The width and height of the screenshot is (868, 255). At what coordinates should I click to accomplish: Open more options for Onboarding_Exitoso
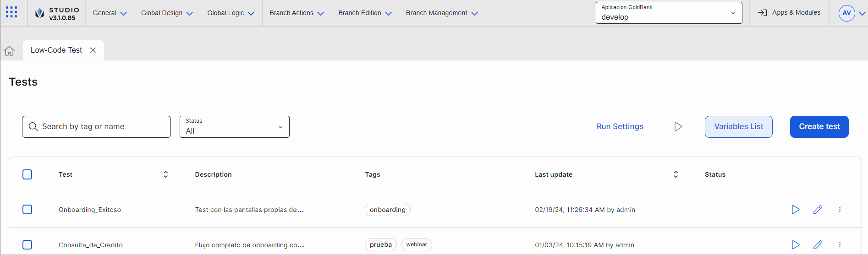click(840, 210)
